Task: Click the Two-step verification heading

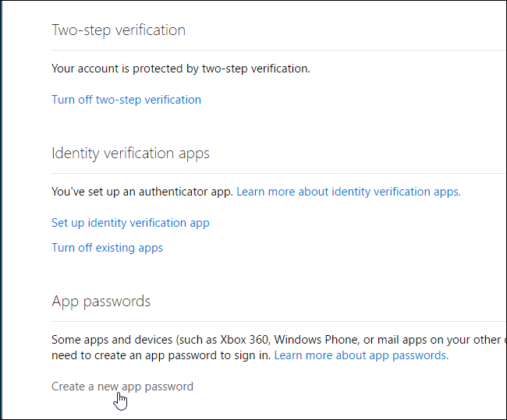Action: [x=119, y=30]
